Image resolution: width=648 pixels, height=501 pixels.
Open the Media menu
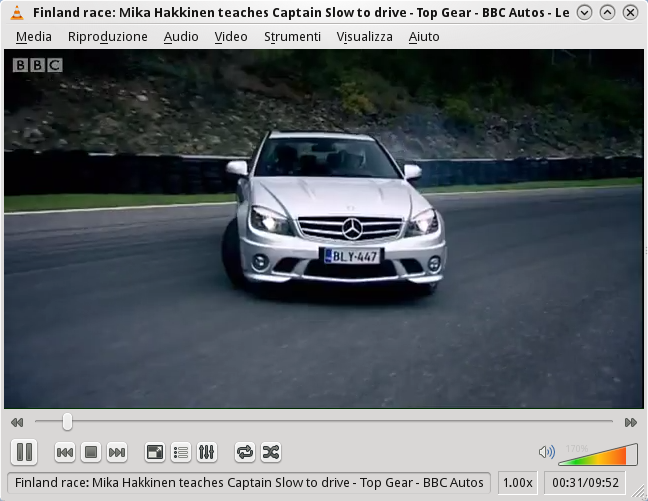(34, 37)
